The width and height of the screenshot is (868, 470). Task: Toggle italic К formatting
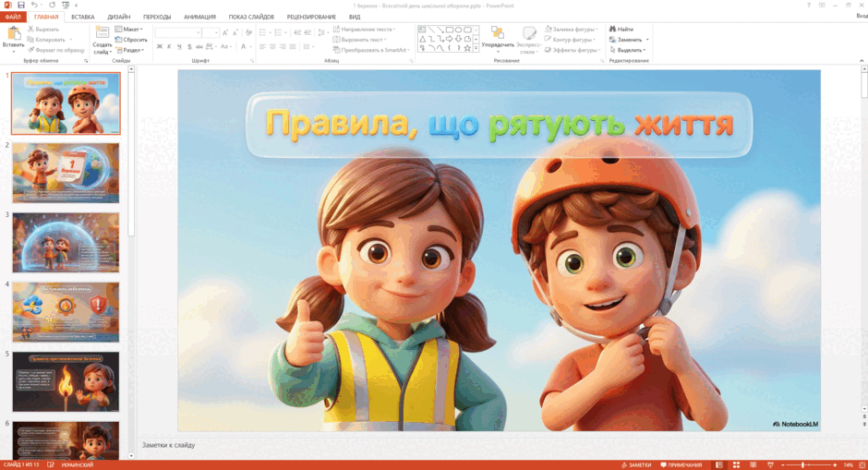point(169,46)
